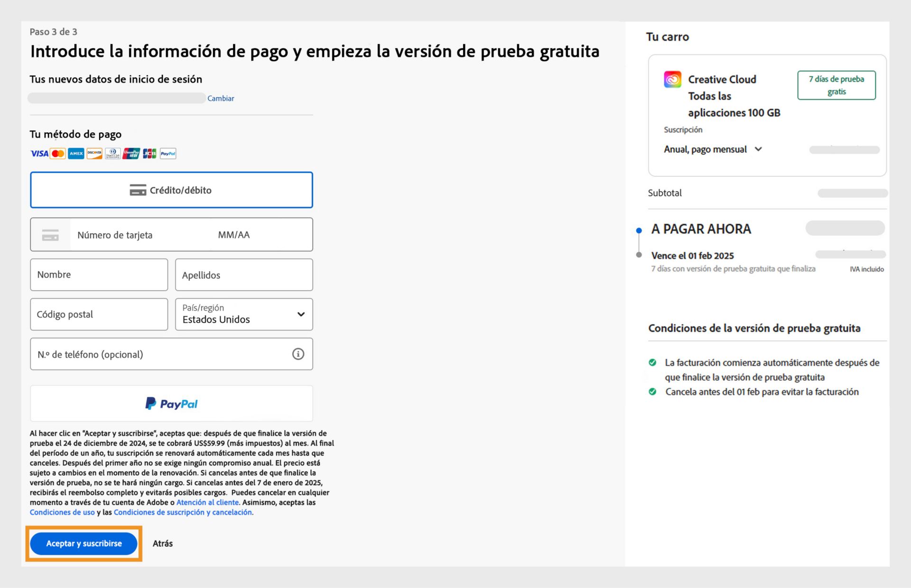Click into the Apellidos field

[x=244, y=275]
